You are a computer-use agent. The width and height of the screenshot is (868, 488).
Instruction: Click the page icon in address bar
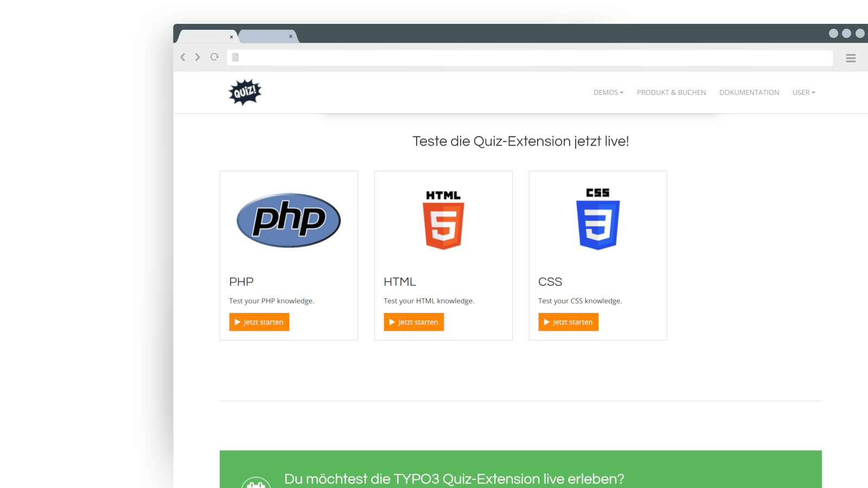(235, 57)
